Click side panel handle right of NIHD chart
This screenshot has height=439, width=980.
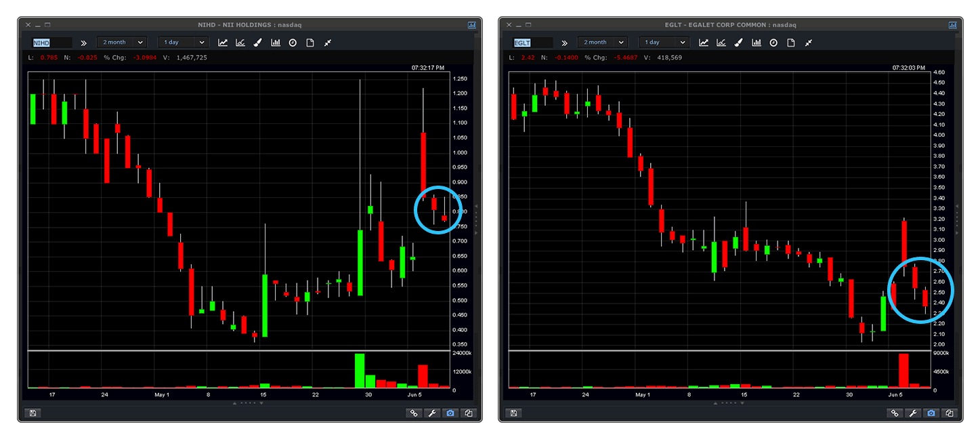pyautogui.click(x=475, y=219)
